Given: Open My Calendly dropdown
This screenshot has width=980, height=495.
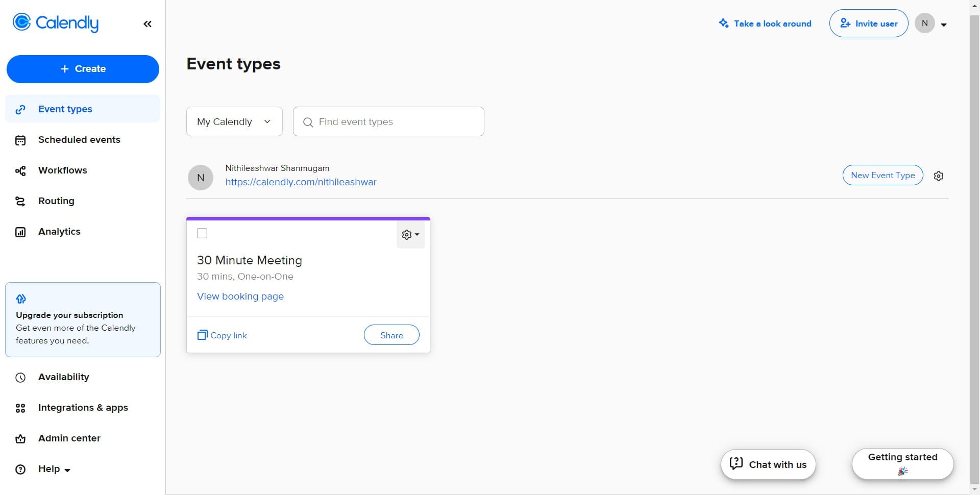Looking at the screenshot, I should point(234,121).
